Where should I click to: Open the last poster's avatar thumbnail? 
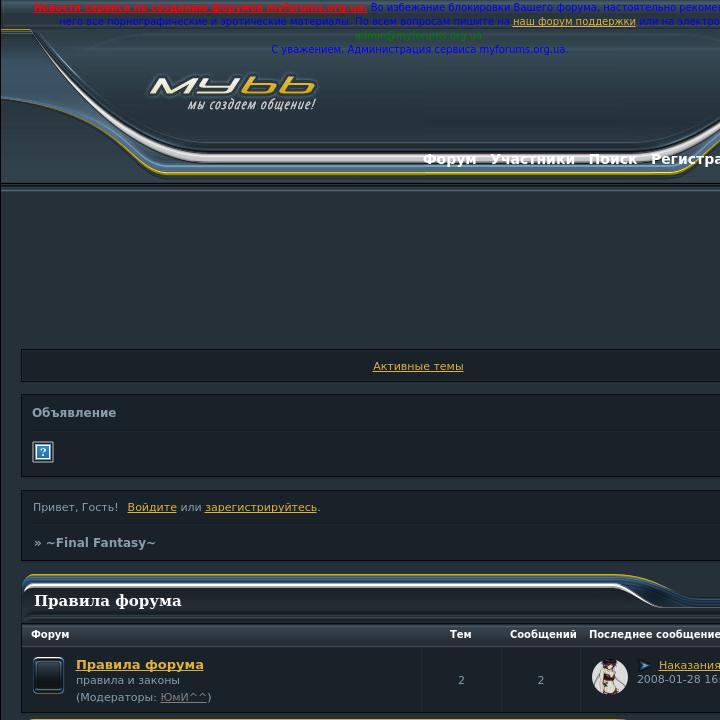click(610, 677)
